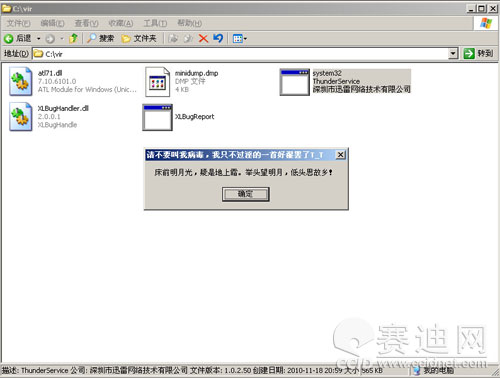Click the XLBugReport file name label
The width and height of the screenshot is (500, 378).
pyautogui.click(x=194, y=117)
